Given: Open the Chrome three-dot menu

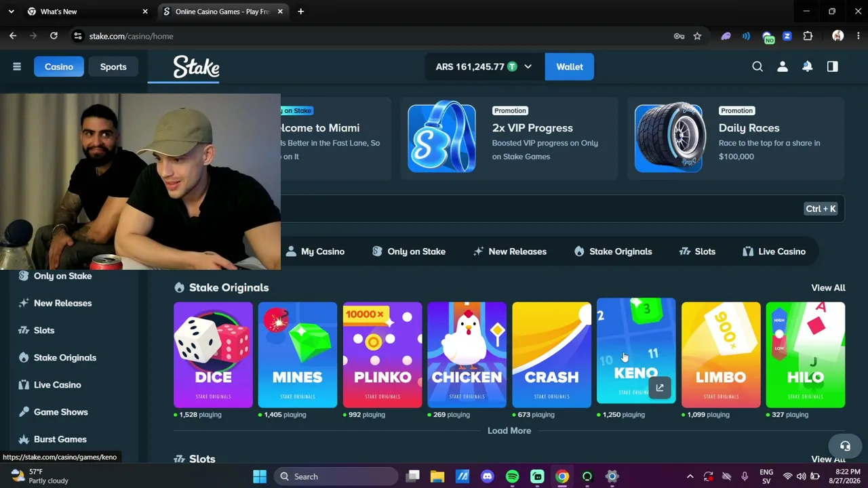Looking at the screenshot, I should (857, 36).
